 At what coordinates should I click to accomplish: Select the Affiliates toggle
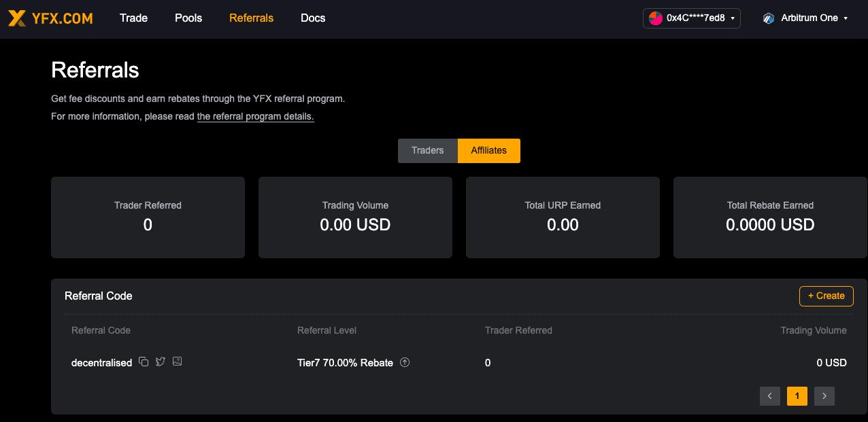(489, 151)
